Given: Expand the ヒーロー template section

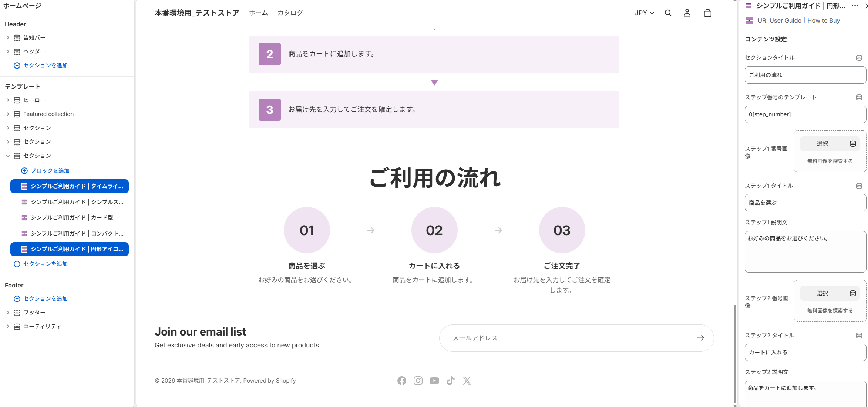Looking at the screenshot, I should tap(8, 100).
